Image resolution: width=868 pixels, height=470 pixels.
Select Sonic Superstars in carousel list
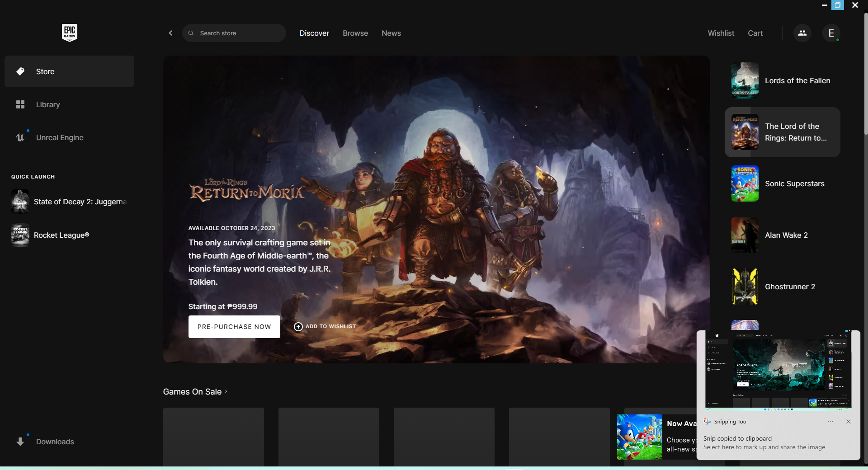pyautogui.click(x=782, y=183)
